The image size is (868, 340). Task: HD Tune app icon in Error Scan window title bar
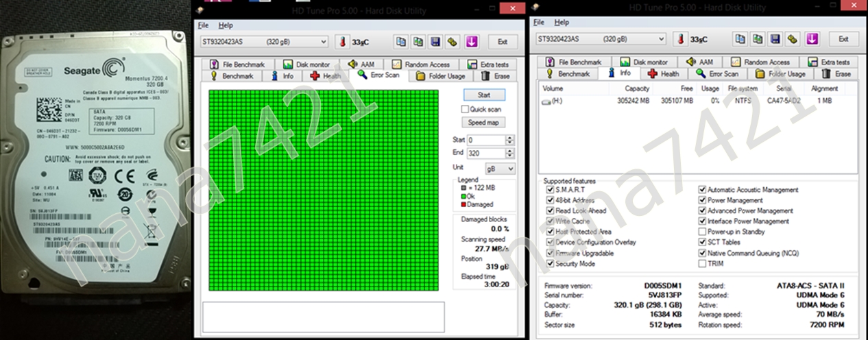click(200, 11)
